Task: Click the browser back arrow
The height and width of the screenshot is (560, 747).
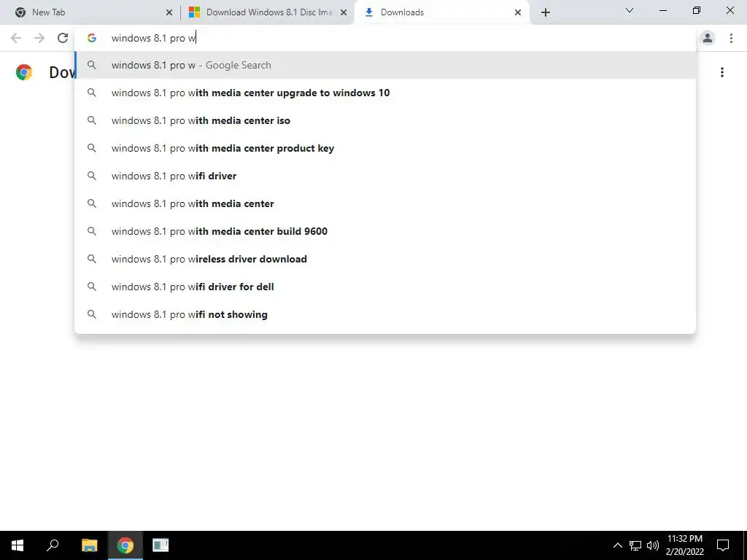Action: tap(16, 38)
